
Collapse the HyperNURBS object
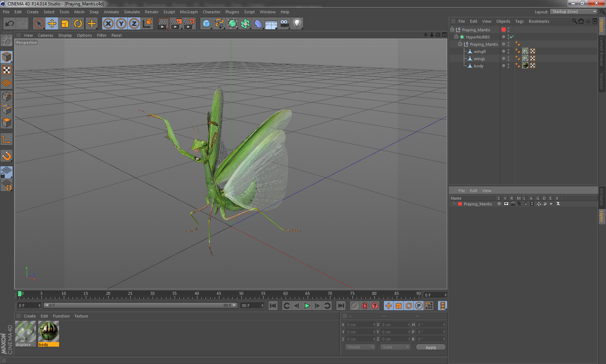456,37
